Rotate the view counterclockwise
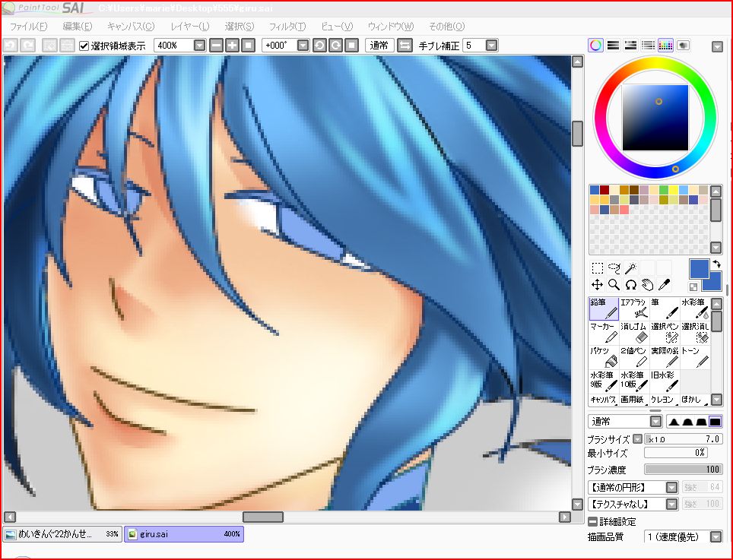The width and height of the screenshot is (733, 560). (319, 46)
